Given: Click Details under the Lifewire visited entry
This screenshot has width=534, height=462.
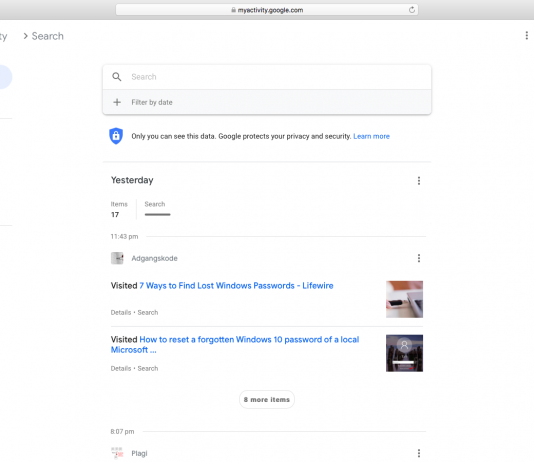Looking at the screenshot, I should 121,313.
